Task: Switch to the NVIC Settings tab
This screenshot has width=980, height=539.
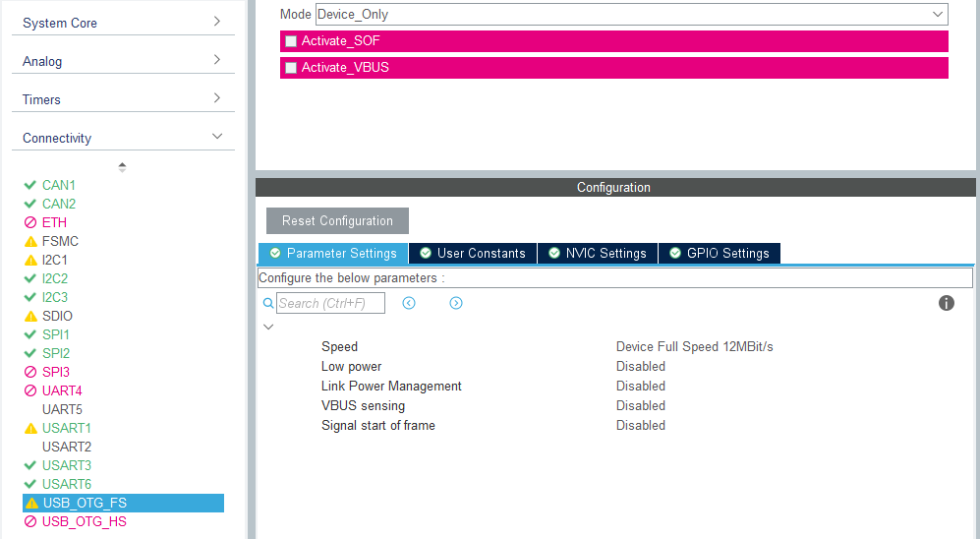Action: click(597, 253)
